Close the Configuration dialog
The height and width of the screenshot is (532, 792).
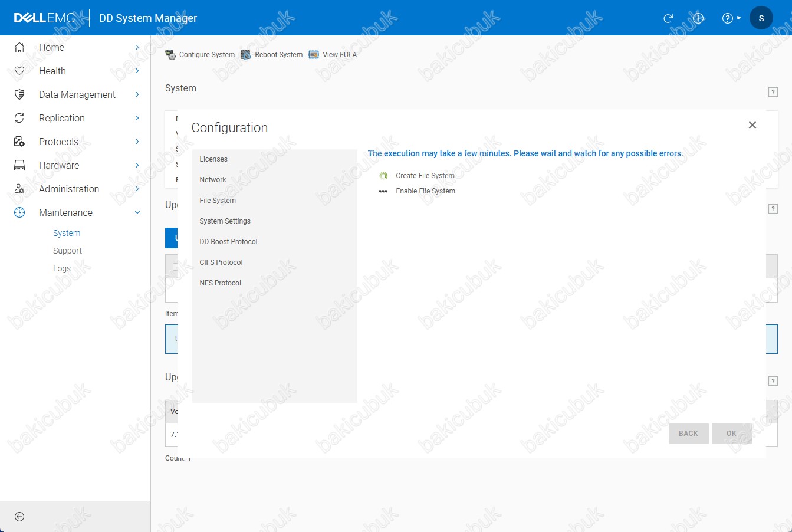pyautogui.click(x=752, y=125)
